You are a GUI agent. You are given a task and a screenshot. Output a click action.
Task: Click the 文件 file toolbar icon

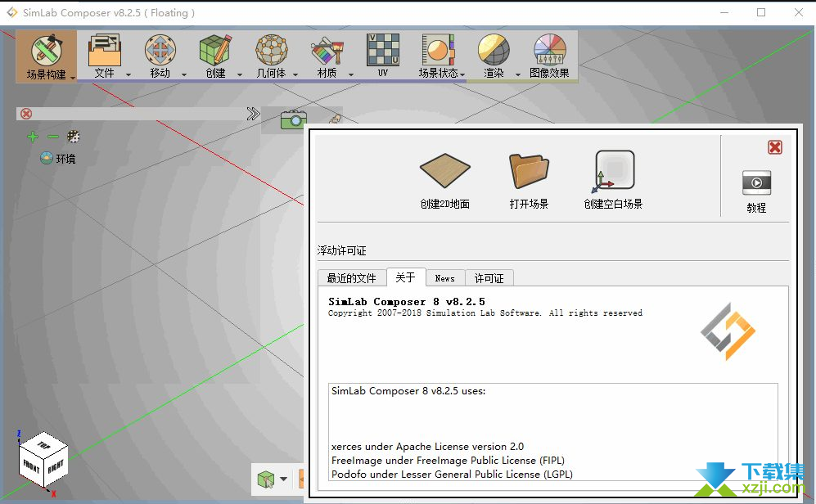point(104,56)
